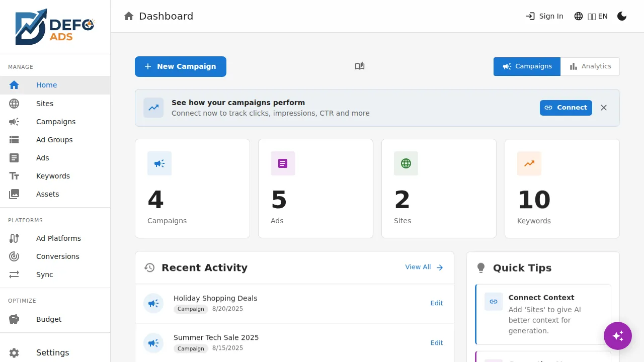This screenshot has height=362, width=644.
Task: Open Settings in the sidebar
Action: (x=55, y=352)
